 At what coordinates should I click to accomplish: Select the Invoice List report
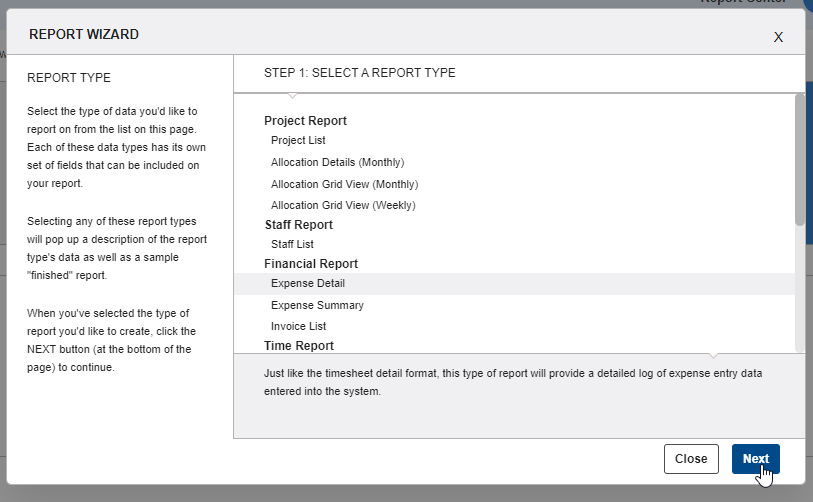pyautogui.click(x=298, y=326)
